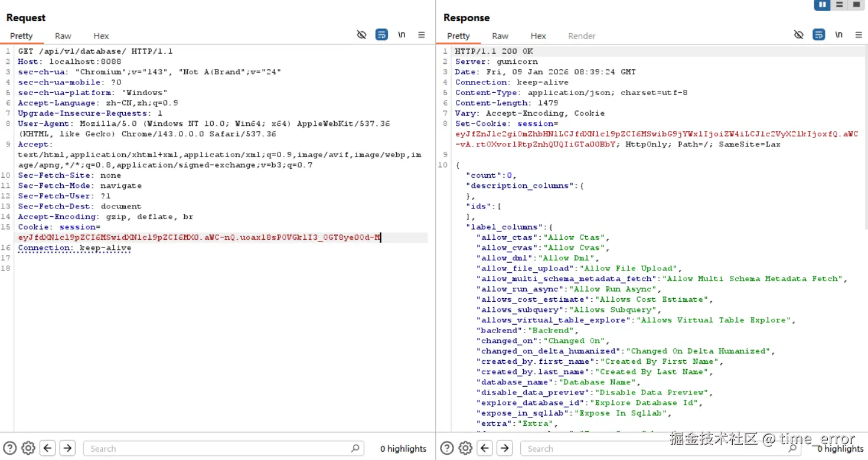The image size is (868, 460).
Task: Click the 0 highlights counter below the Request
Action: coord(403,448)
